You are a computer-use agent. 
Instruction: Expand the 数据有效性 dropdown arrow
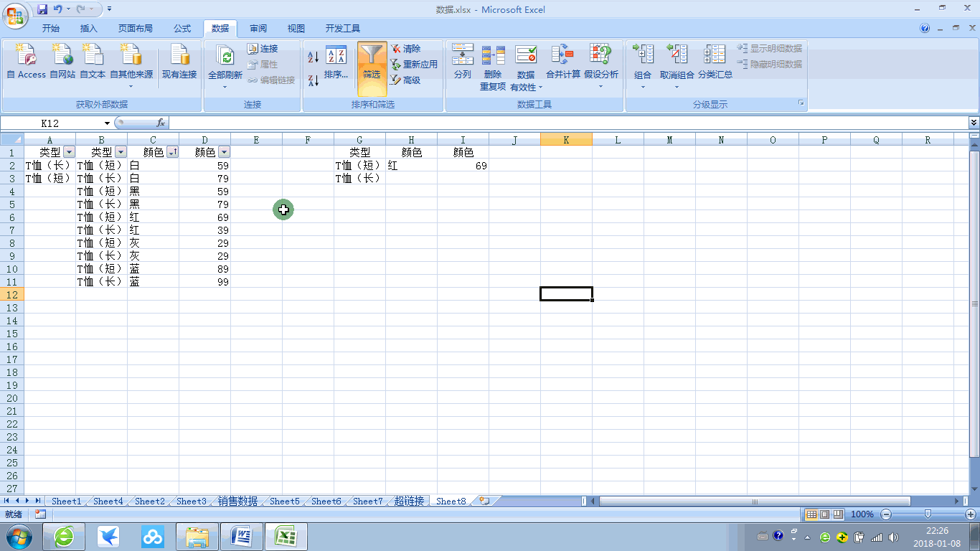pyautogui.click(x=541, y=88)
